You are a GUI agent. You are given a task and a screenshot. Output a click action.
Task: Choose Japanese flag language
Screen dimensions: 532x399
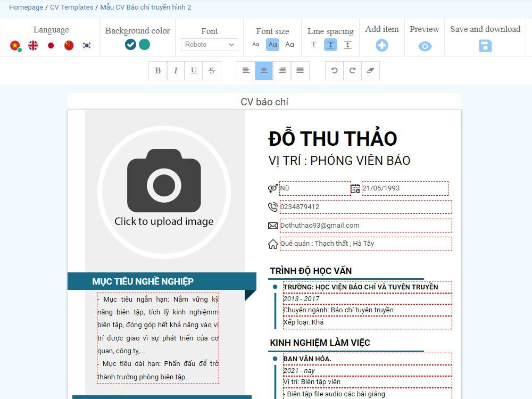point(51,45)
